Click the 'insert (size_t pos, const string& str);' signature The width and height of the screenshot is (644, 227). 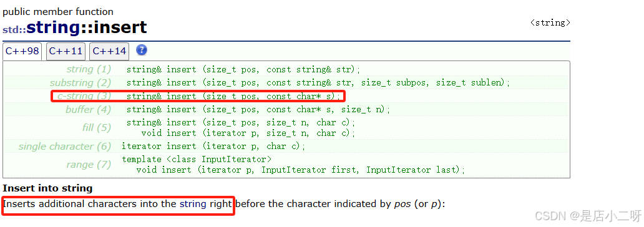pos(243,69)
